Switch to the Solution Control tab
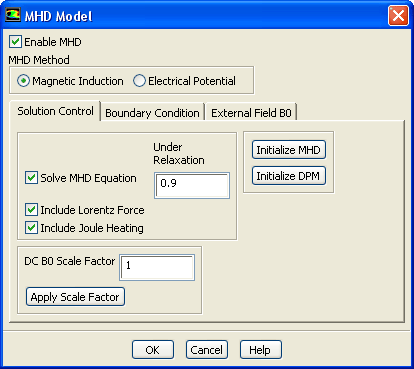The height and width of the screenshot is (369, 414). [55, 111]
